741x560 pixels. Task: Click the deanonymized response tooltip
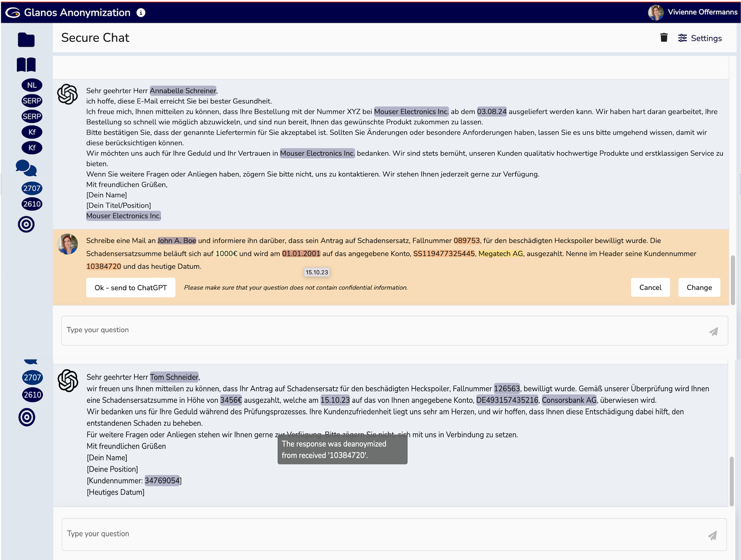click(343, 449)
